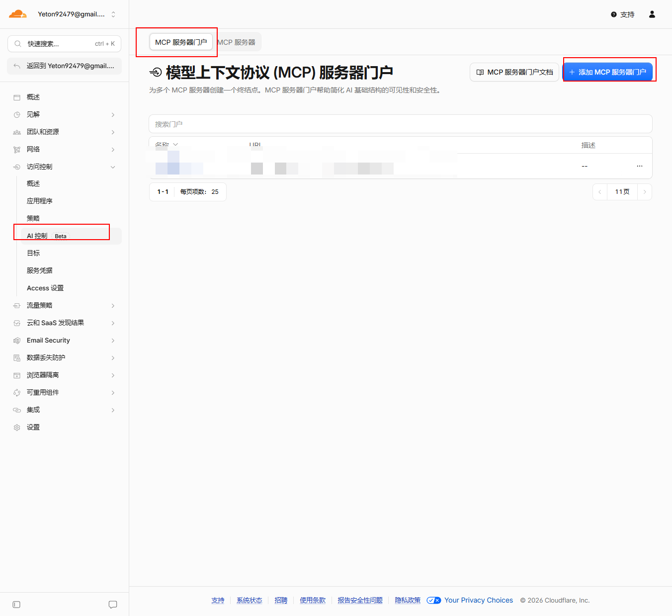Expand the Email Security section

65,340
